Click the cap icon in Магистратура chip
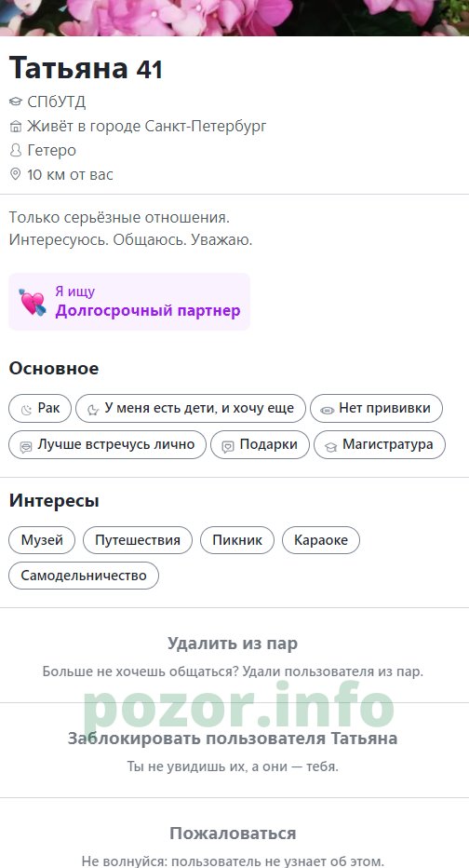469x868 pixels. 330,446
